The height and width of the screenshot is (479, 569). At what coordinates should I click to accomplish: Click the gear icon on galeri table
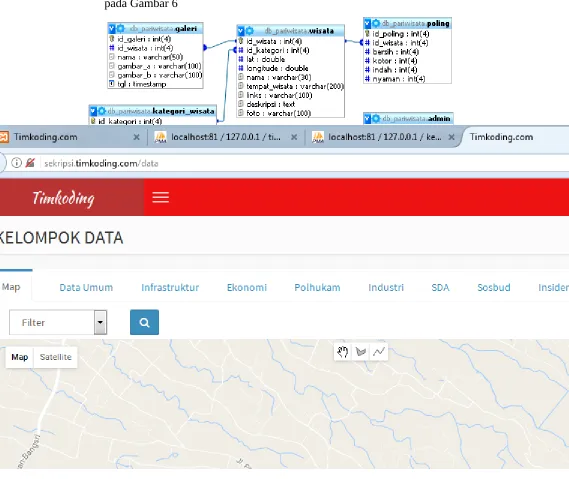[120, 28]
